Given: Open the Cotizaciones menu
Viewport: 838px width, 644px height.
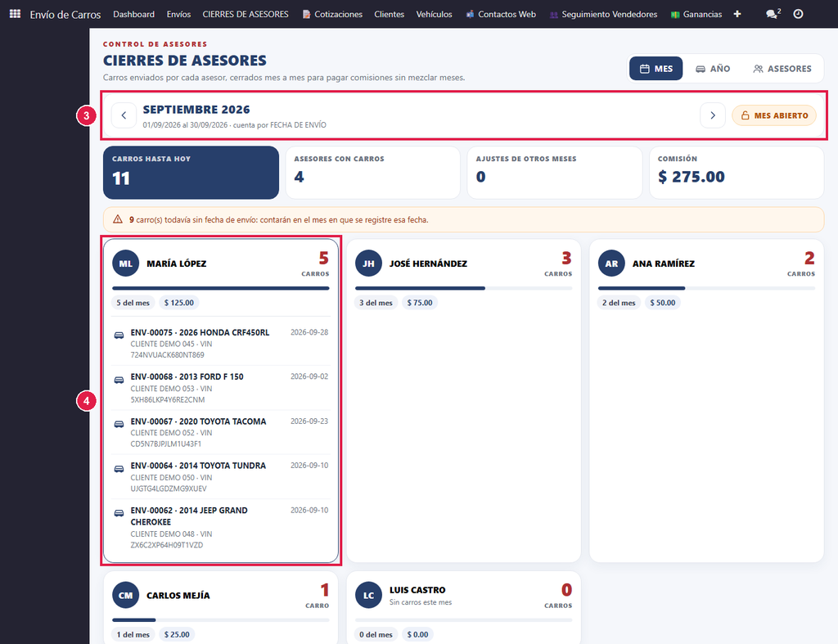Looking at the screenshot, I should tap(332, 14).
